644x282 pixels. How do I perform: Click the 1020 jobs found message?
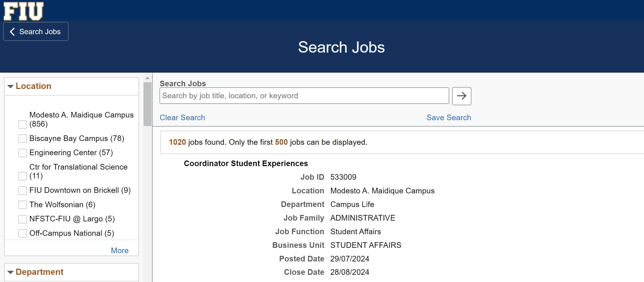268,142
